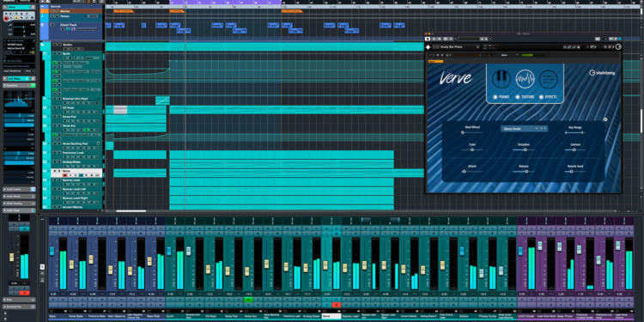
Task: Open Input Transformer None dropdown
Action: [29, 71]
